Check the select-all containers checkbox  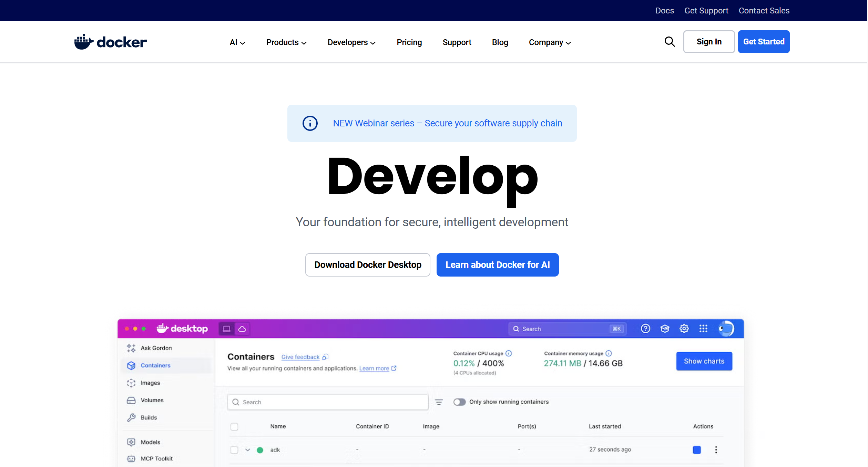click(x=234, y=427)
